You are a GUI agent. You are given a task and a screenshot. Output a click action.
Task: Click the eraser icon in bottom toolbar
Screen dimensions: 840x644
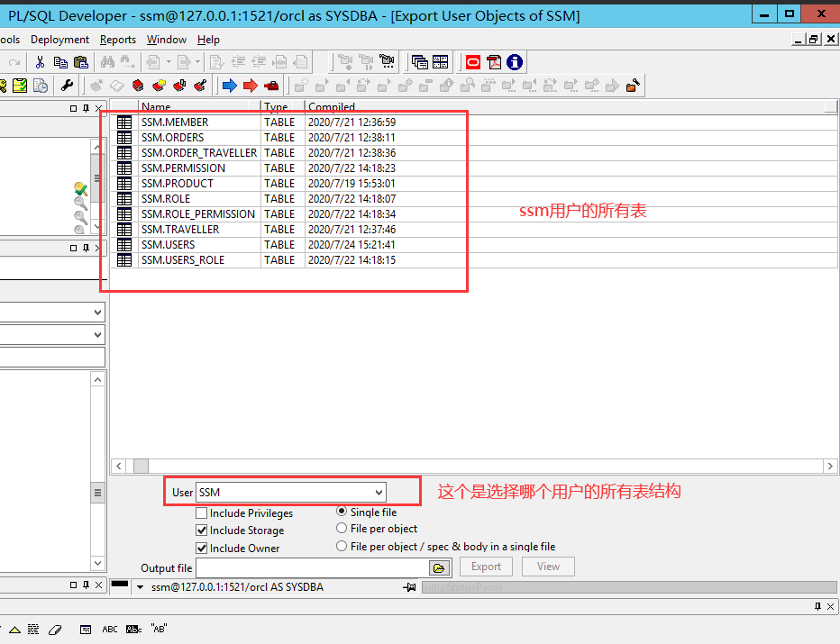[x=55, y=630]
